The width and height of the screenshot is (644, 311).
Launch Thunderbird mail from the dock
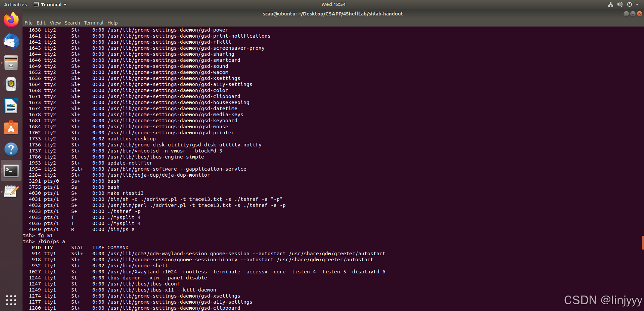11,41
